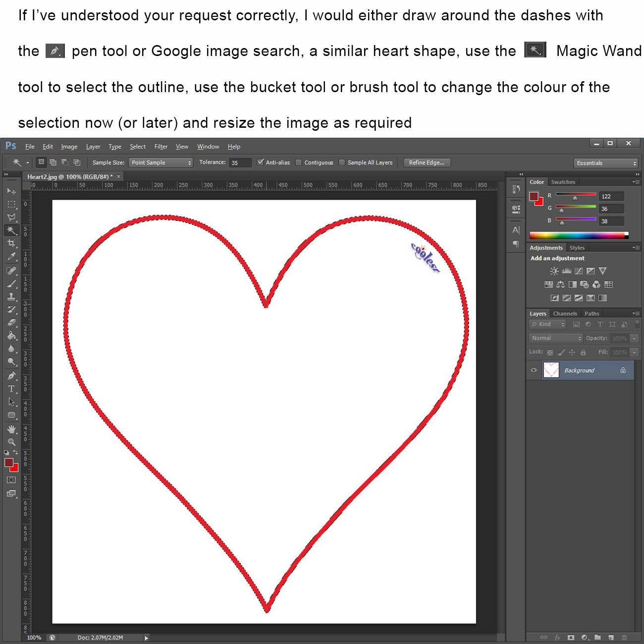The width and height of the screenshot is (644, 644).
Task: Enable the Contiguous checkbox
Action: 299,162
